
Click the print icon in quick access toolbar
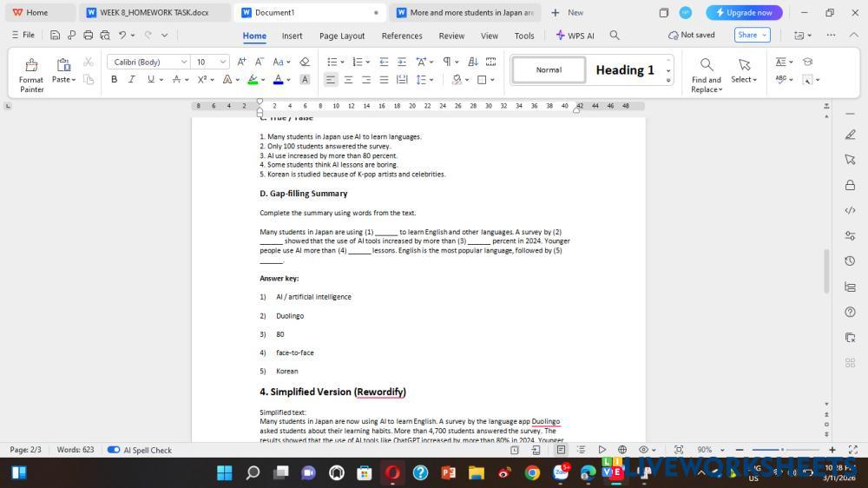click(88, 35)
